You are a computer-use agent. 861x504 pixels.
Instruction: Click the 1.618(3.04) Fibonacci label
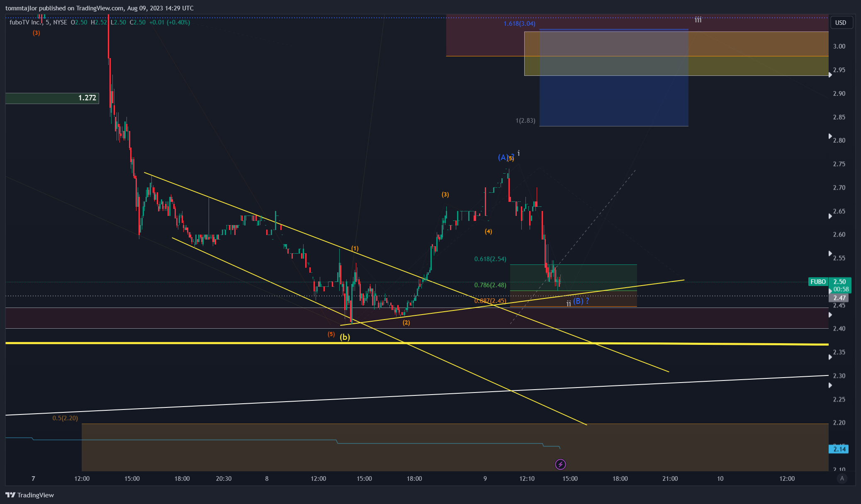click(519, 24)
